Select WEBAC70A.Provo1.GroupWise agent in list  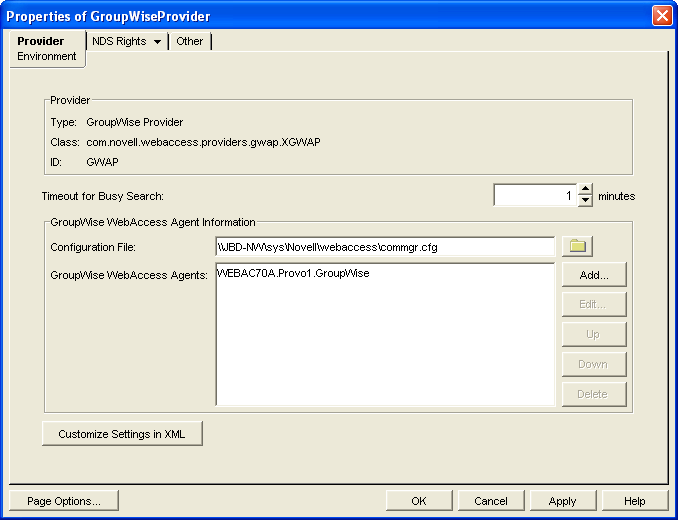click(293, 273)
